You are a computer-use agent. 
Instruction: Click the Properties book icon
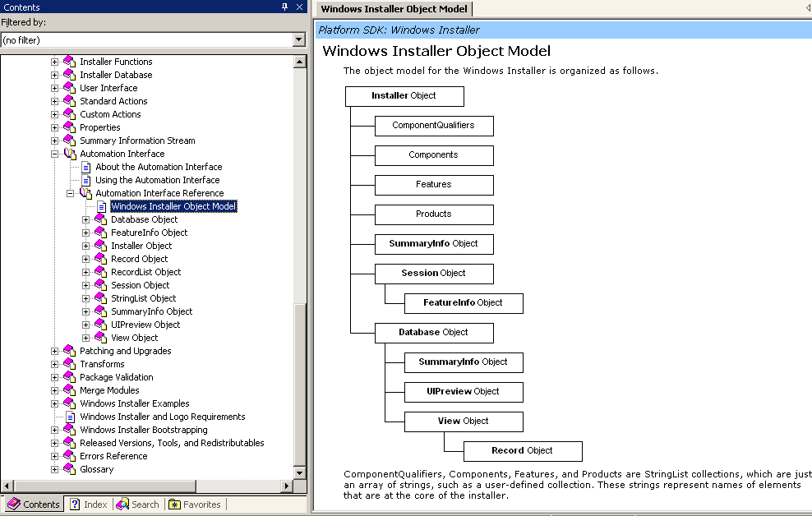69,127
